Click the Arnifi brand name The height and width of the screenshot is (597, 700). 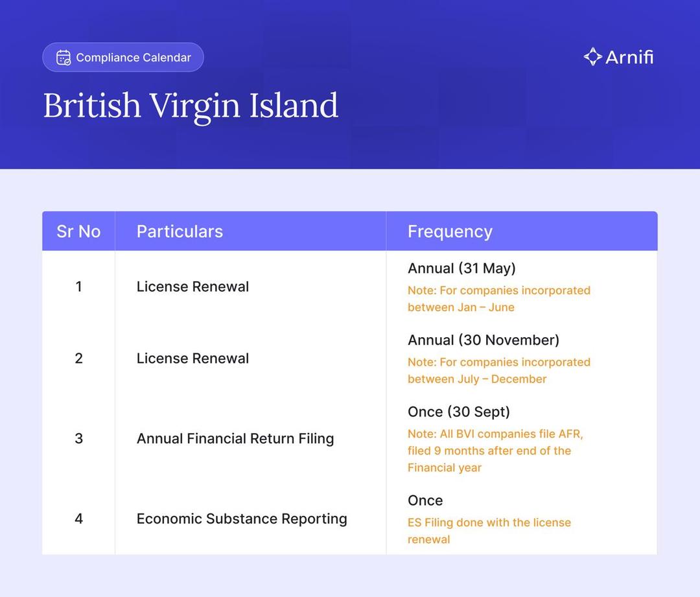click(x=629, y=57)
